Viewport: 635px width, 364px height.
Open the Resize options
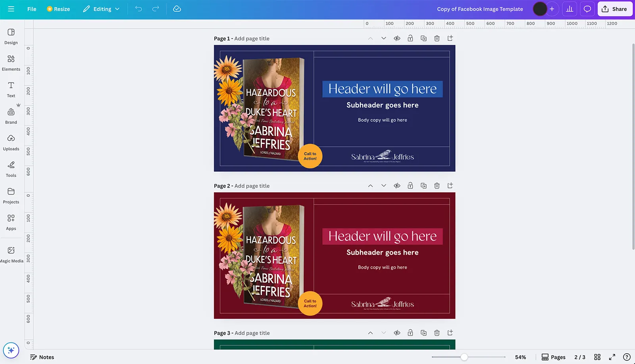(58, 9)
